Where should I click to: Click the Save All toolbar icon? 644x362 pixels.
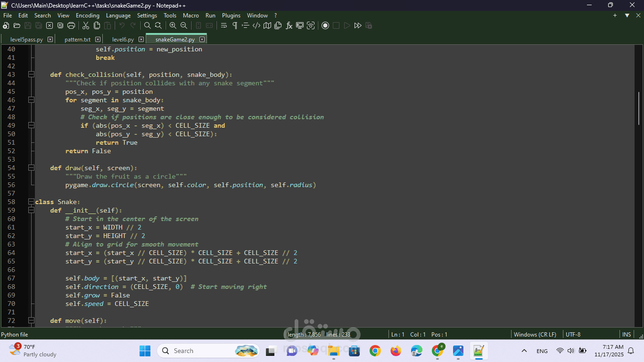pyautogui.click(x=39, y=25)
